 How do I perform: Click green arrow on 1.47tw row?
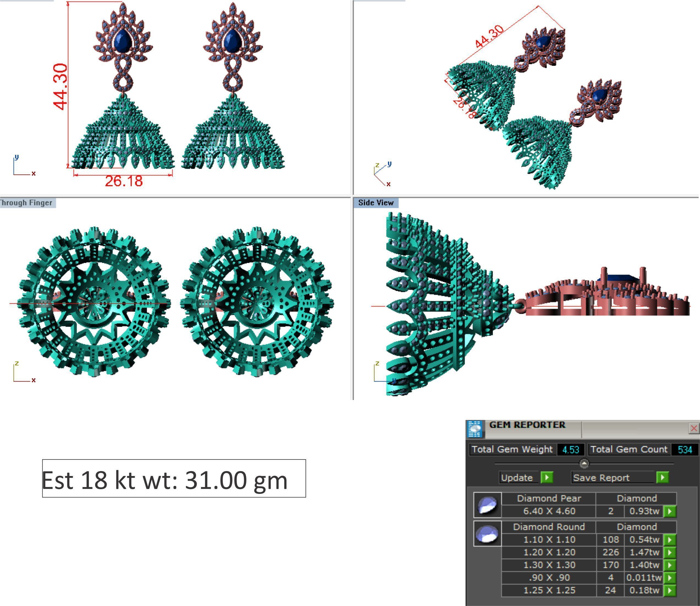click(x=669, y=553)
